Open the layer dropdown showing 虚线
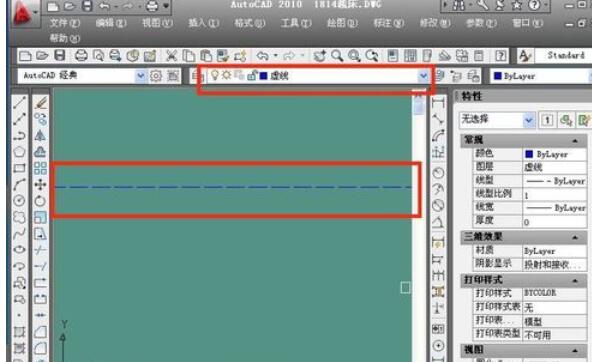Image resolution: width=592 pixels, height=362 pixels. 423,76
